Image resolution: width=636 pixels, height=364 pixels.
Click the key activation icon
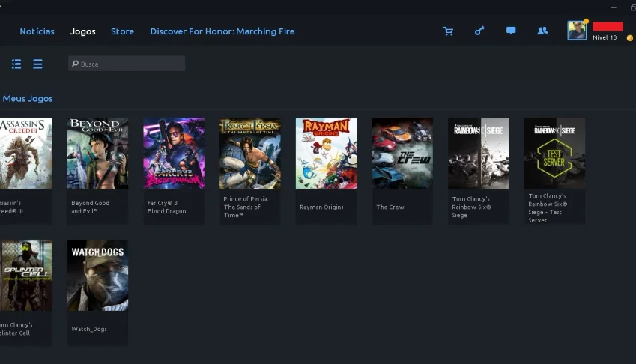coord(479,31)
